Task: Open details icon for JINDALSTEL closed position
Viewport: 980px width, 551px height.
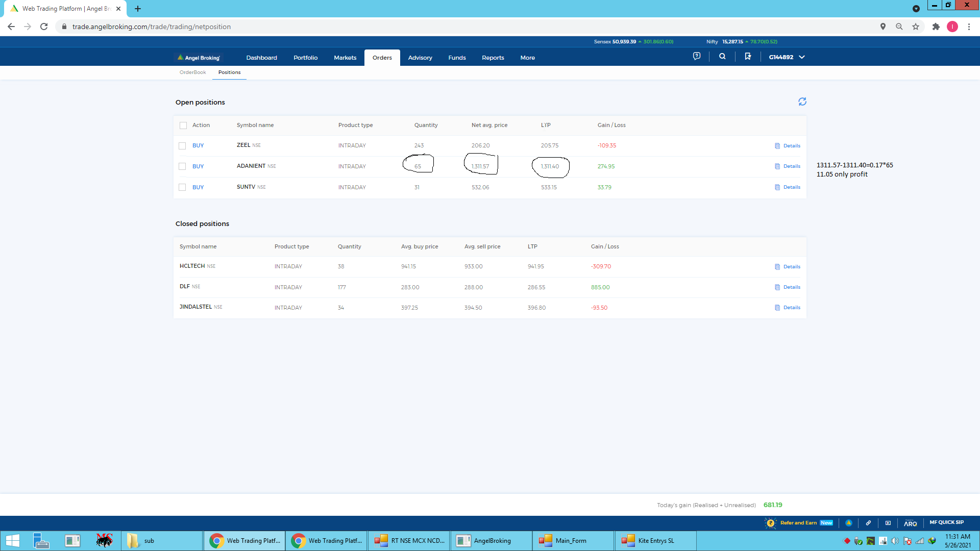Action: point(777,308)
